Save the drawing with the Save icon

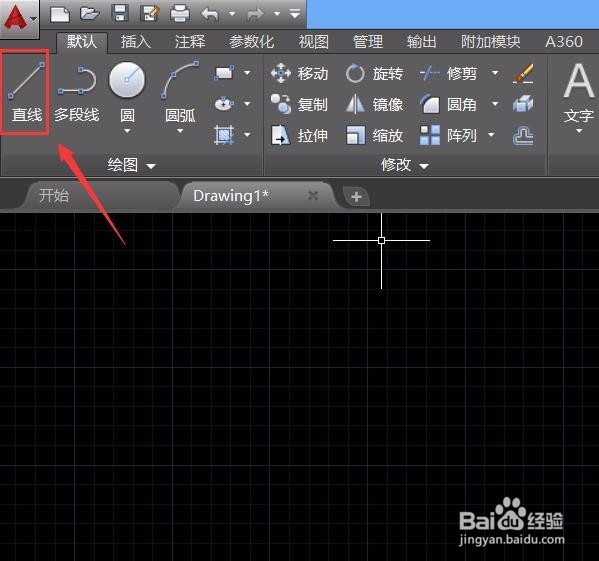click(x=120, y=14)
